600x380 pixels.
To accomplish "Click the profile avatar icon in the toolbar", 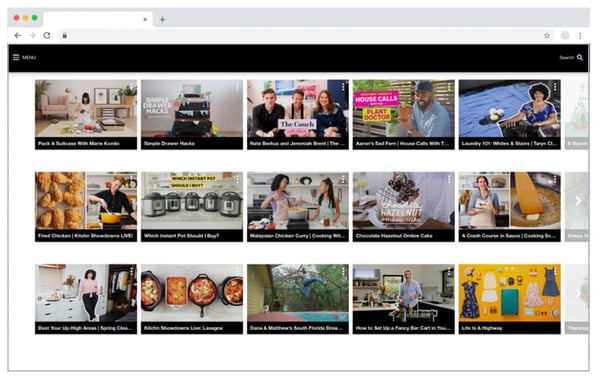I will click(x=565, y=36).
